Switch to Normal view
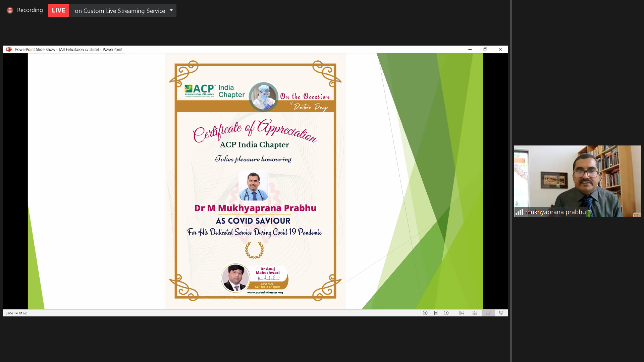 (x=462, y=313)
